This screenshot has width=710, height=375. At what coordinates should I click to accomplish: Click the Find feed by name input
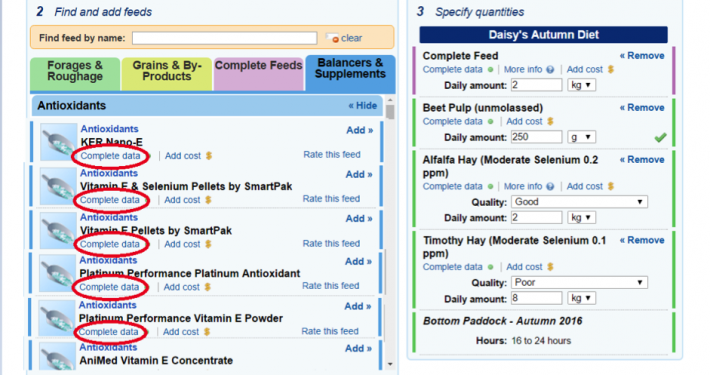225,38
